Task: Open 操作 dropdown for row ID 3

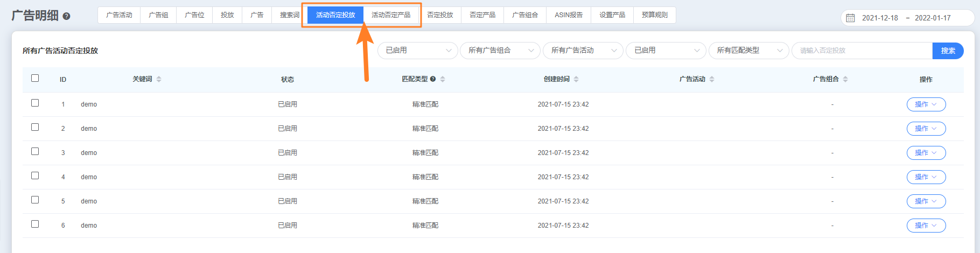Action: [x=926, y=153]
